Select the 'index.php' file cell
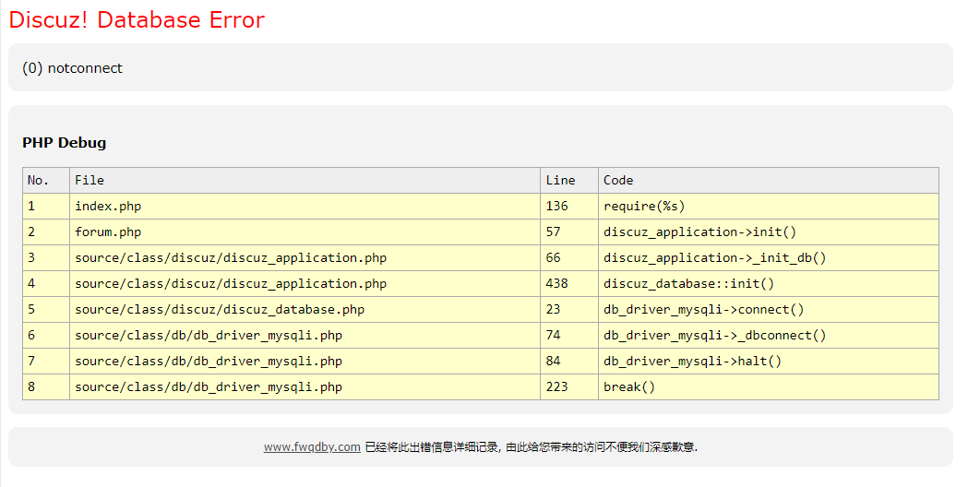This screenshot has width=980, height=487. (305, 206)
